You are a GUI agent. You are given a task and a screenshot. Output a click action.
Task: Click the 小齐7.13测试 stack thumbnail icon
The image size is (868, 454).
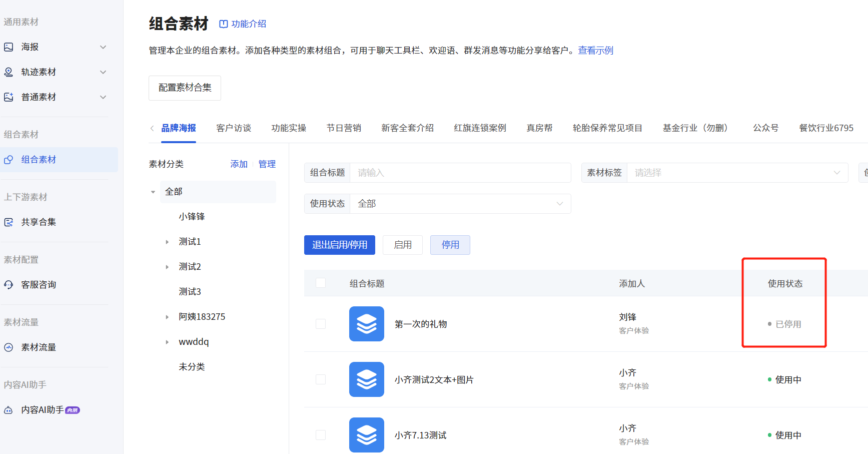click(x=367, y=435)
